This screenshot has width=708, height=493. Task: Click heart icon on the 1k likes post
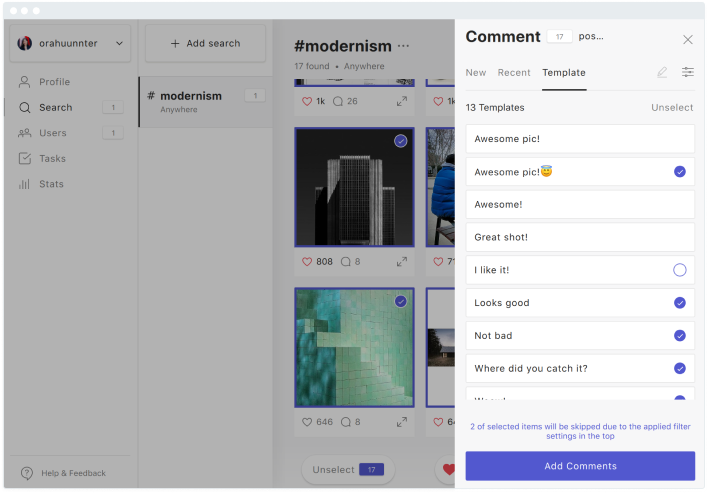pyautogui.click(x=307, y=102)
